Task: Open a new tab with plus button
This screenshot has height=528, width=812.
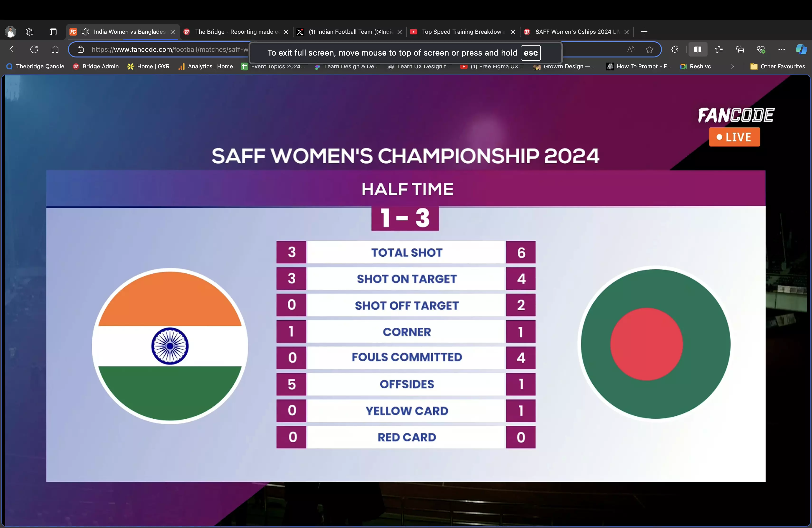Action: coord(644,32)
